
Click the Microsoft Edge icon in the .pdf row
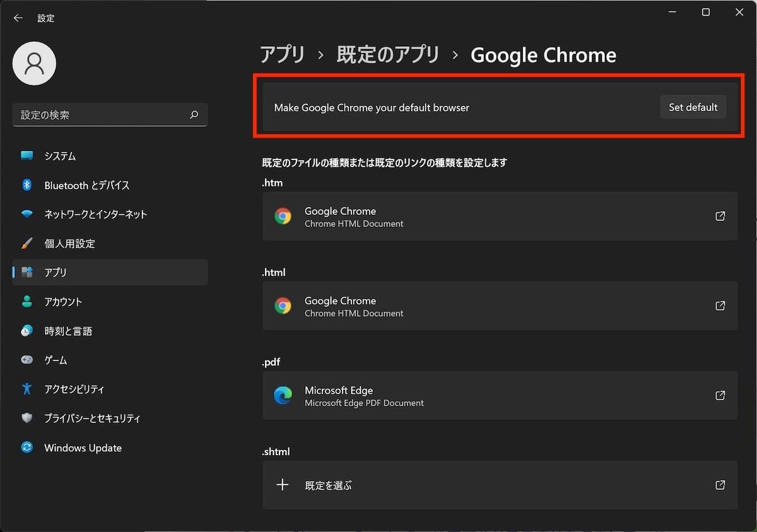click(283, 395)
